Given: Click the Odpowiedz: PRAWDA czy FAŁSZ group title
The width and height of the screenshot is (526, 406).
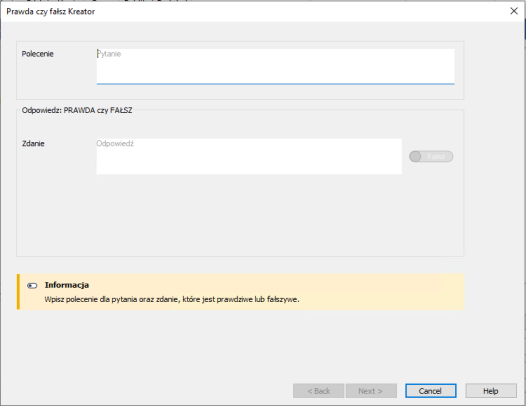Looking at the screenshot, I should click(x=77, y=110).
